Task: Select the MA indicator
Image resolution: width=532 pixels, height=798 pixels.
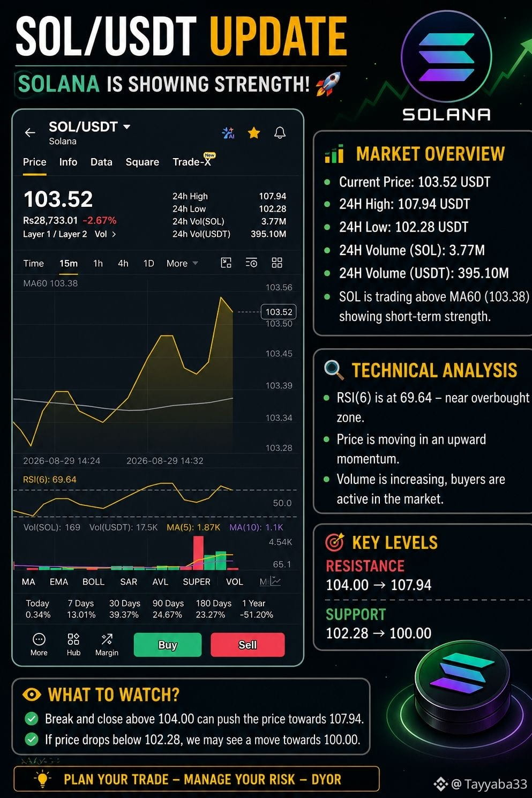Action: tap(28, 581)
